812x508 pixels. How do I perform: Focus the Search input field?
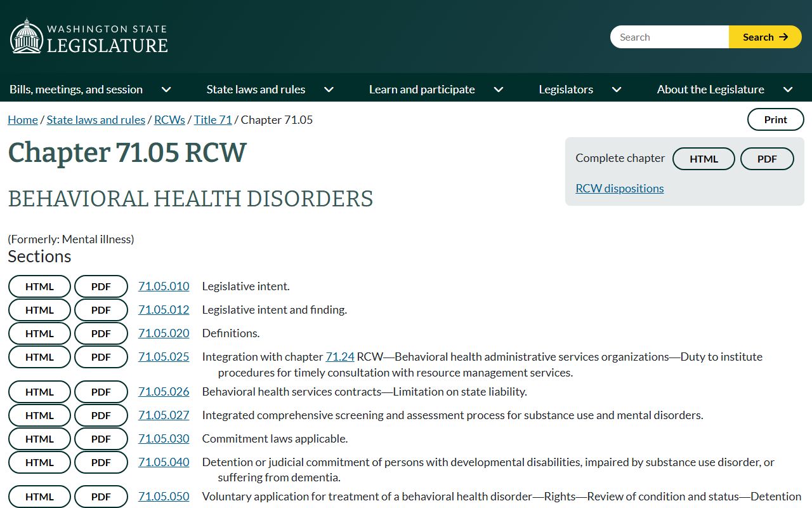[x=669, y=37]
